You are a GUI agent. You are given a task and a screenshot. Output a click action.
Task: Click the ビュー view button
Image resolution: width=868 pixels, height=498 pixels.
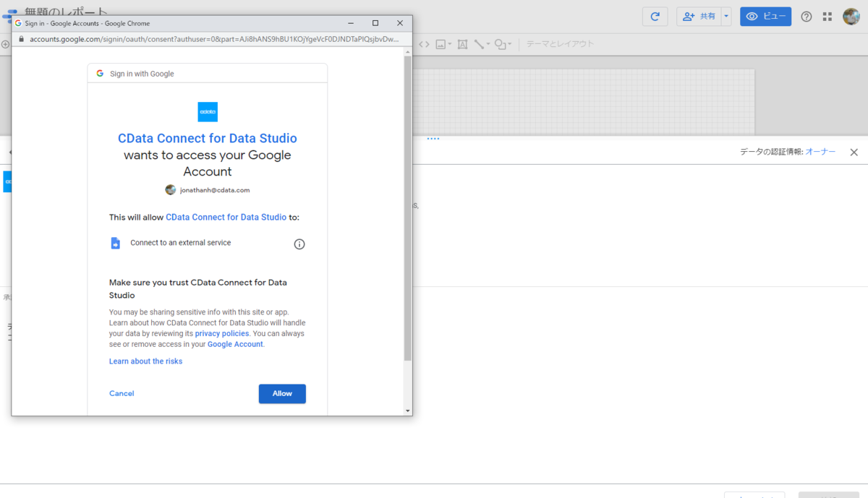(765, 17)
